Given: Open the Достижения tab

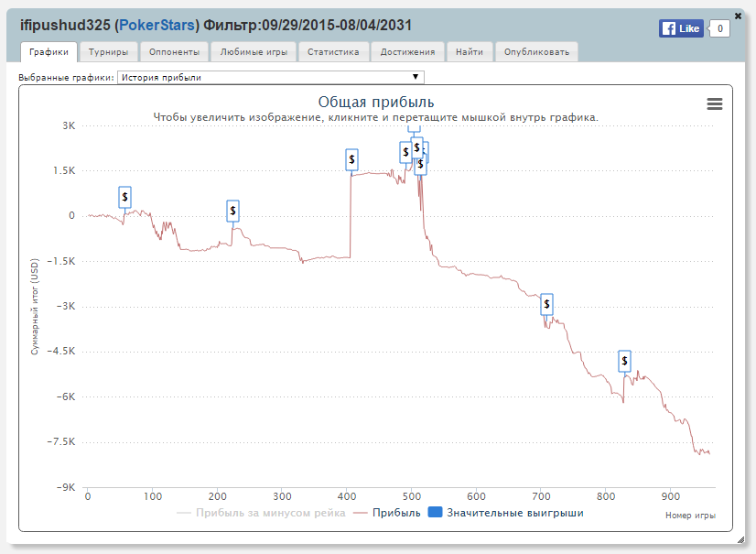Looking at the screenshot, I should pyautogui.click(x=410, y=52).
